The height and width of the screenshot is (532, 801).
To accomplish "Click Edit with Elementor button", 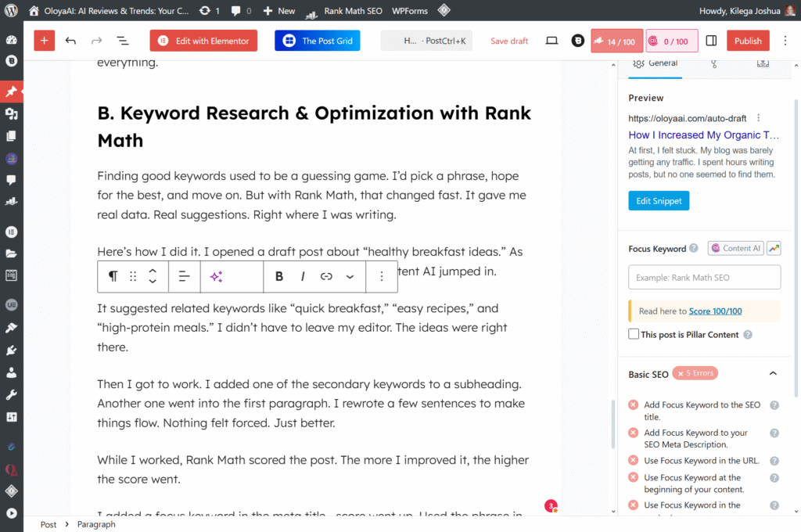I will (x=203, y=41).
